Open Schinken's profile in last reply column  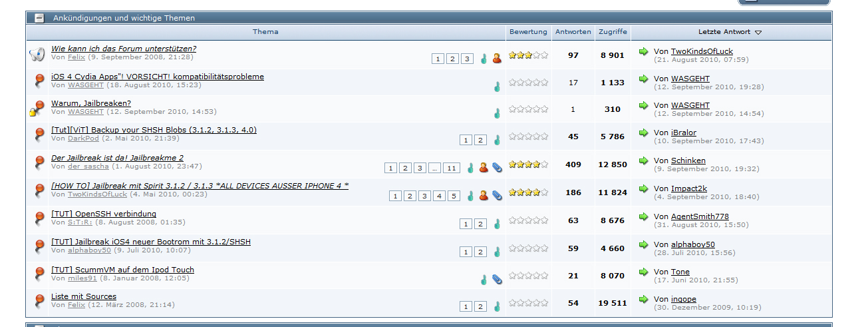point(688,161)
